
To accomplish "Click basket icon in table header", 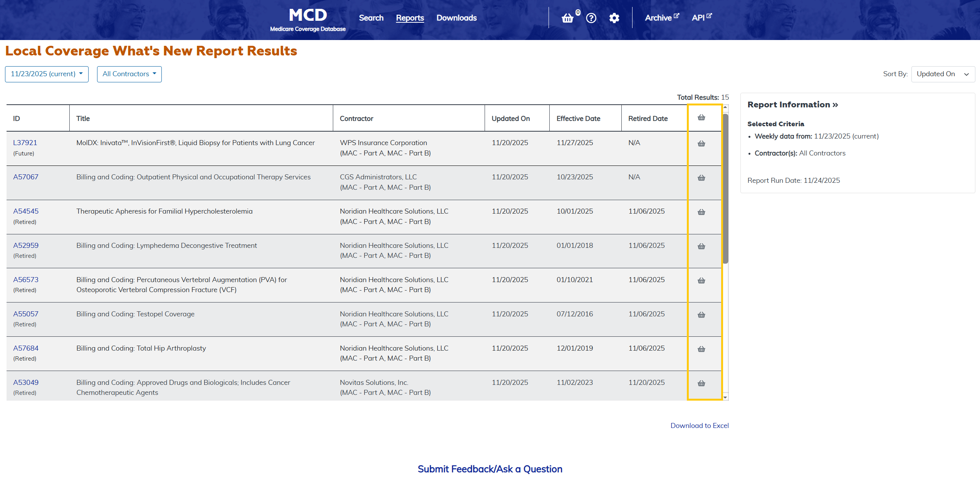I will [701, 118].
